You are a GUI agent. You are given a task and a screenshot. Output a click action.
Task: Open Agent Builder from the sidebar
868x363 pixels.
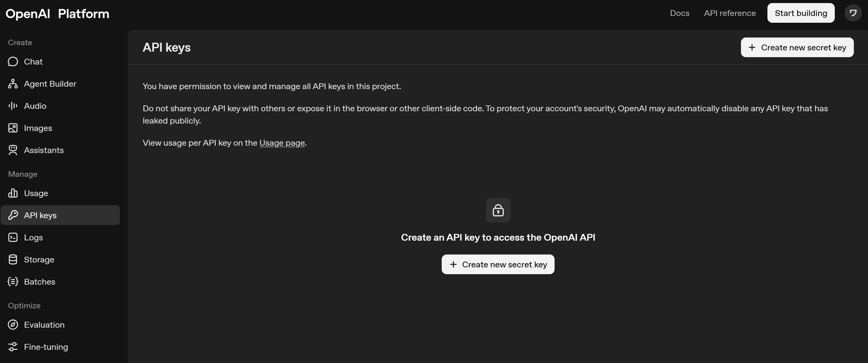(x=13, y=84)
